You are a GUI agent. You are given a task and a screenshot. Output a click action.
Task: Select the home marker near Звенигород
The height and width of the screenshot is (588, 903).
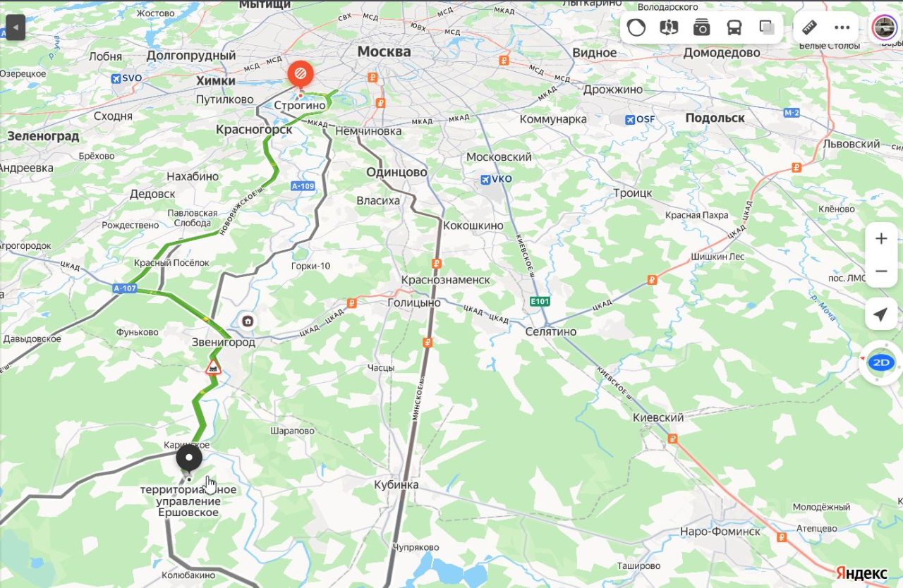coord(248,321)
